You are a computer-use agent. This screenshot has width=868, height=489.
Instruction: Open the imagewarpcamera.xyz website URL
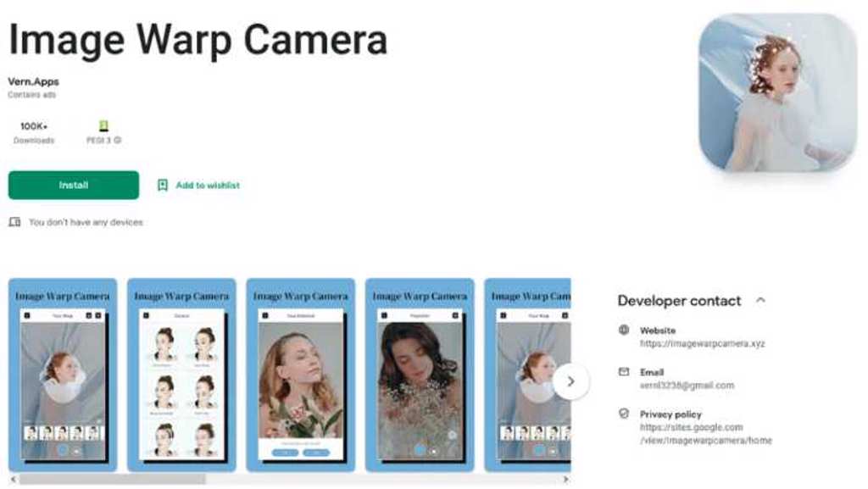703,343
